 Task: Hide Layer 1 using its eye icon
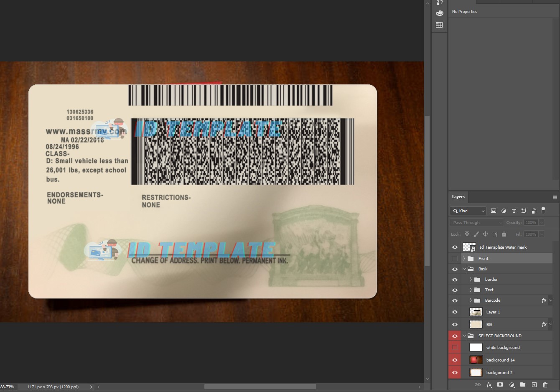[x=455, y=312]
